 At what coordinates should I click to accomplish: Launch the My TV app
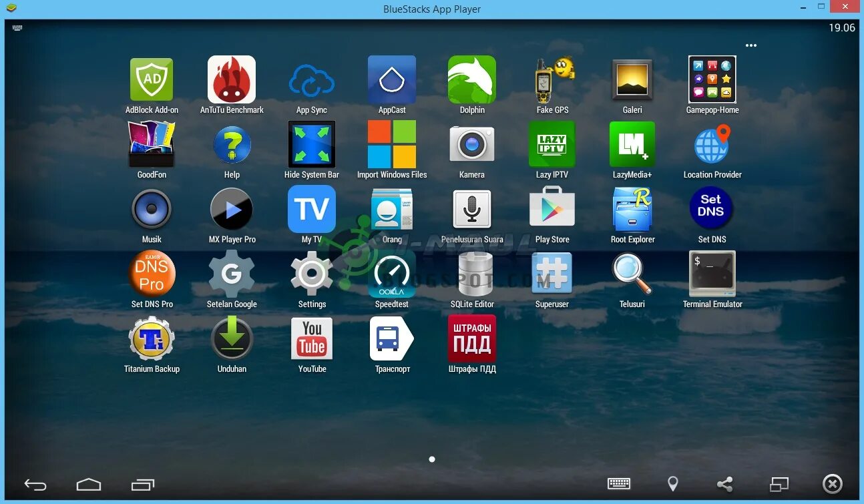click(312, 209)
